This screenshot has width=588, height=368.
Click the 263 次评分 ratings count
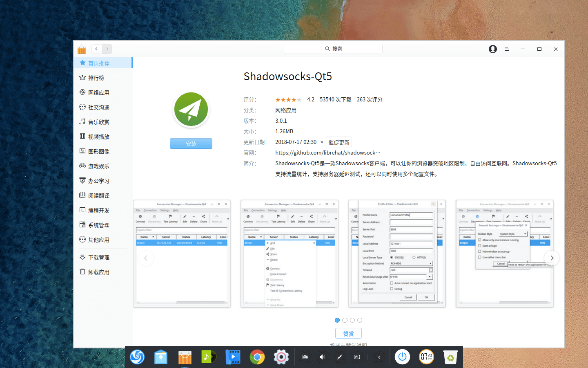pos(370,100)
